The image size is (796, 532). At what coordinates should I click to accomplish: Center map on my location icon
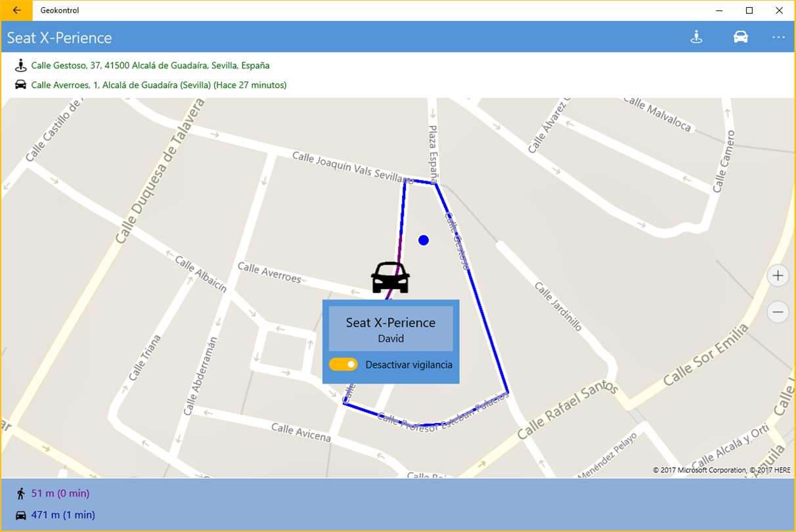coord(696,37)
